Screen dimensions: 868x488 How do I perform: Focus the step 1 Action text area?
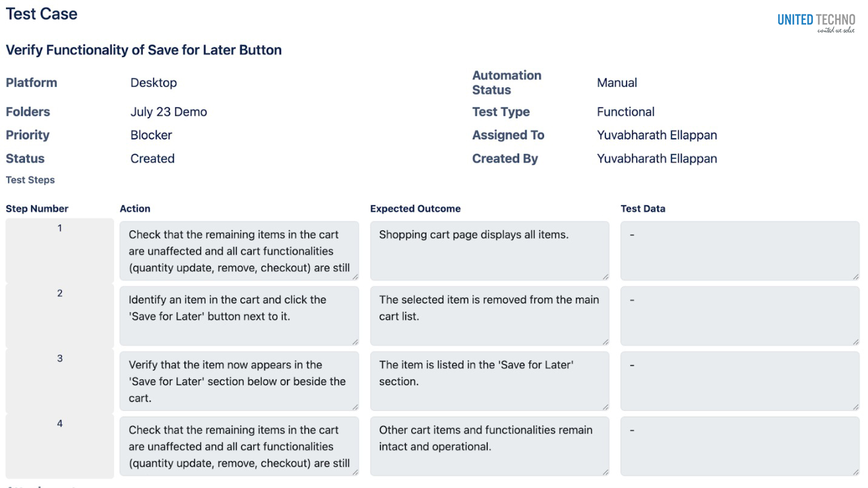(x=239, y=251)
